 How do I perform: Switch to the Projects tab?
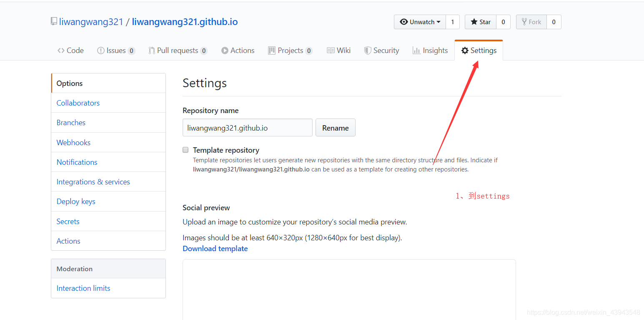[x=290, y=50]
